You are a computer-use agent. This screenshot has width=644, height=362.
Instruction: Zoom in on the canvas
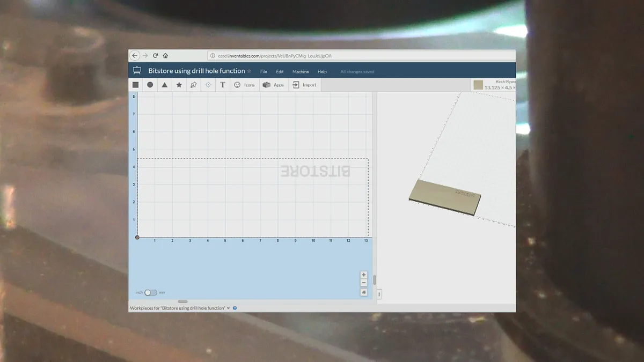point(364,275)
